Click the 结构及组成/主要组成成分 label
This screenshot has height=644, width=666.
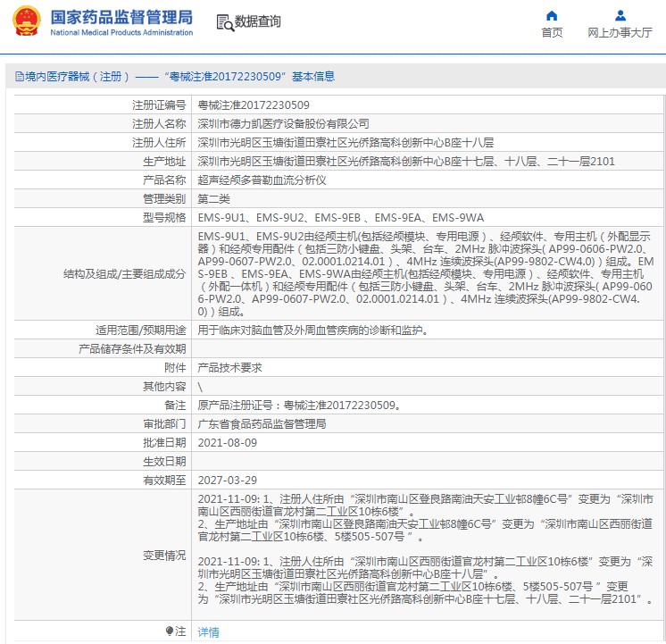coord(124,273)
